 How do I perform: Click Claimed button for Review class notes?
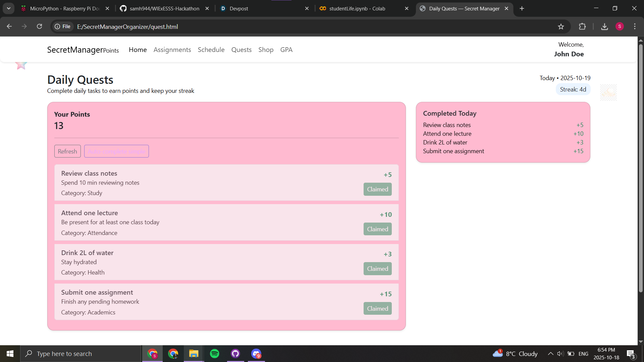(377, 189)
